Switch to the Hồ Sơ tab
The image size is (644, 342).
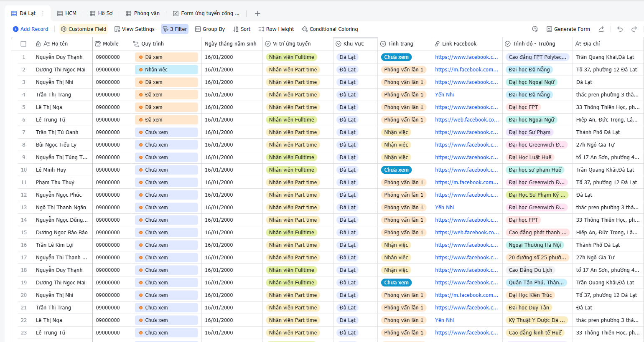click(101, 13)
